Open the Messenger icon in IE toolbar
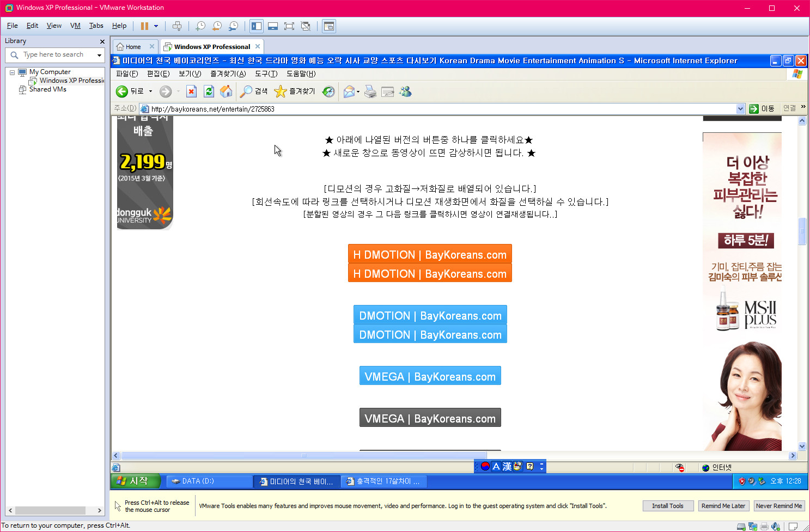Image resolution: width=810 pixels, height=532 pixels. pyautogui.click(x=405, y=91)
